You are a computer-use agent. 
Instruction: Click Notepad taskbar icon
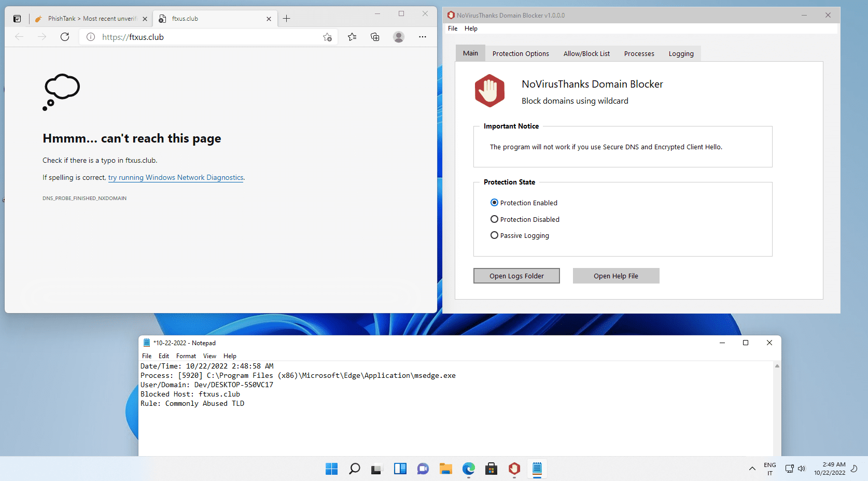(537, 469)
